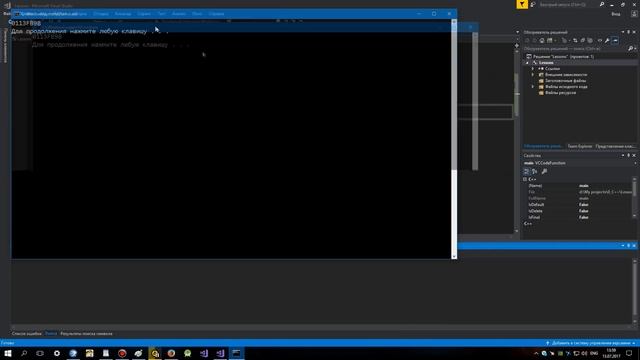
Task: Switch to the console window taskbar icon
Action: (x=236, y=353)
